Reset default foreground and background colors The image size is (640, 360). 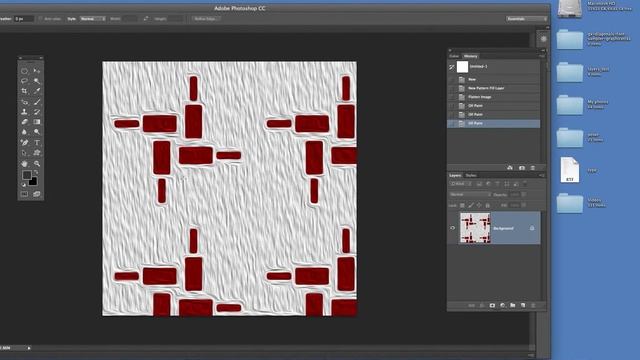23,184
